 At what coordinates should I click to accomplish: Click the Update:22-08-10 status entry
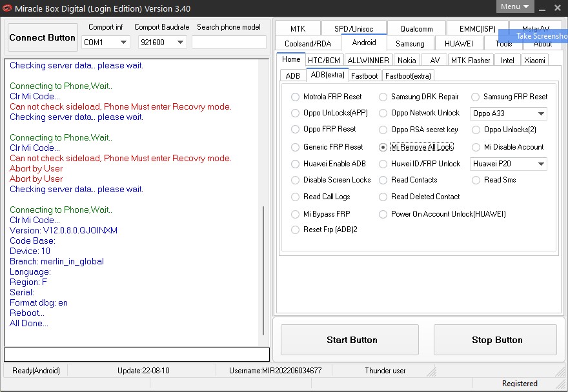click(x=143, y=370)
